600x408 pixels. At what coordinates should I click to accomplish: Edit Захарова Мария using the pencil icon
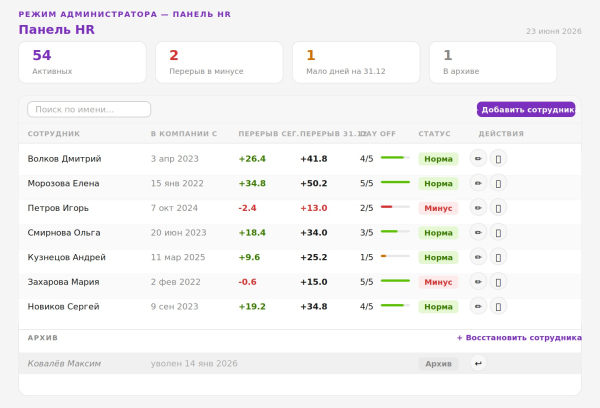(478, 282)
